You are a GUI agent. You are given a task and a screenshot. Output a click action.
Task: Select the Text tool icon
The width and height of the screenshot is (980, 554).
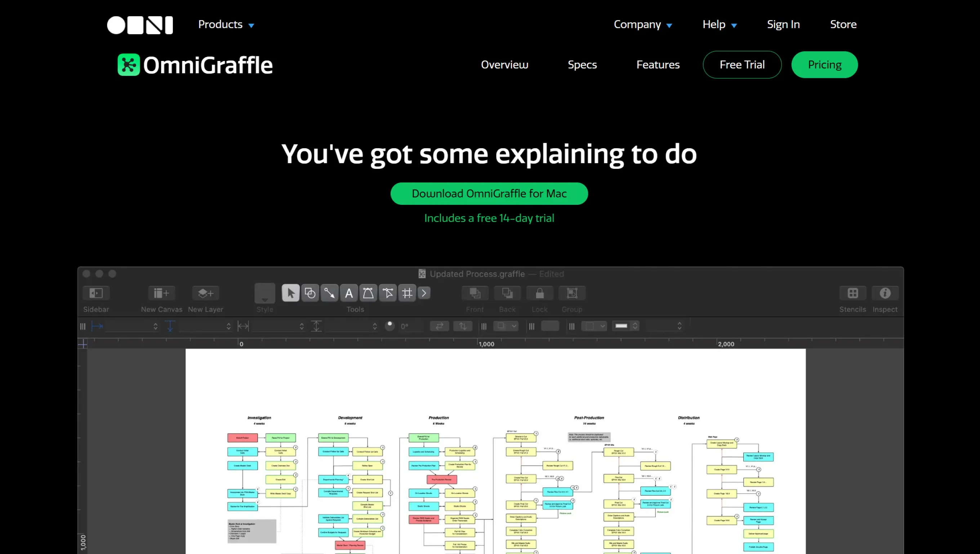click(349, 293)
